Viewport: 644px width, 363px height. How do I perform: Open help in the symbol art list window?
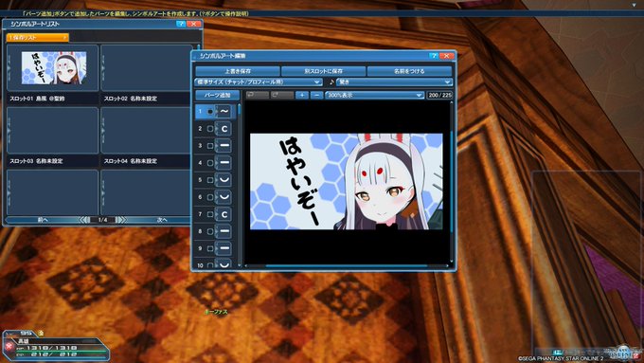tap(180, 24)
